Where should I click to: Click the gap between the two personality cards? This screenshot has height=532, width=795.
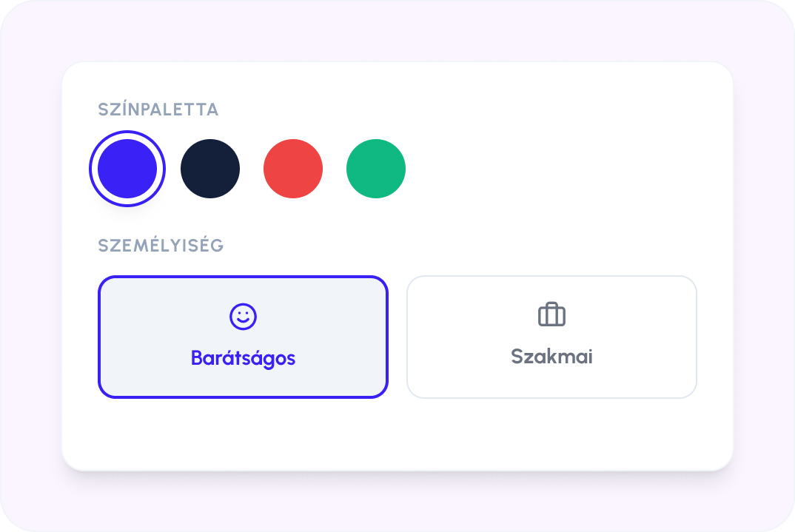[397, 337]
